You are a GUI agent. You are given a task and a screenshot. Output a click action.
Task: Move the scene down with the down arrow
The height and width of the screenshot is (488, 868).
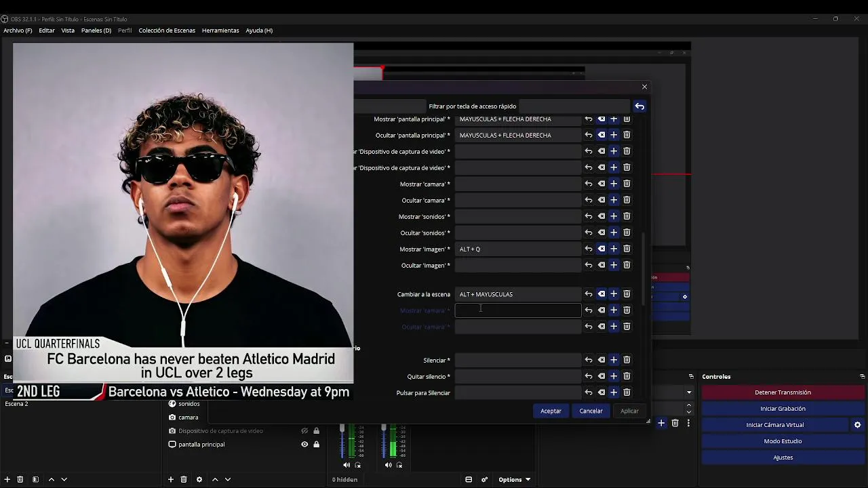tap(64, 479)
